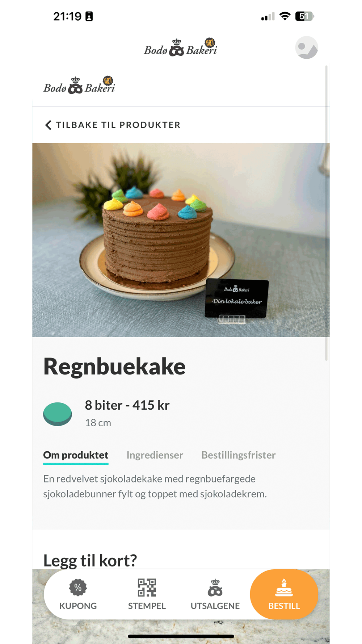
Task: Tap the Regnbuekake product title
Action: 114,367
